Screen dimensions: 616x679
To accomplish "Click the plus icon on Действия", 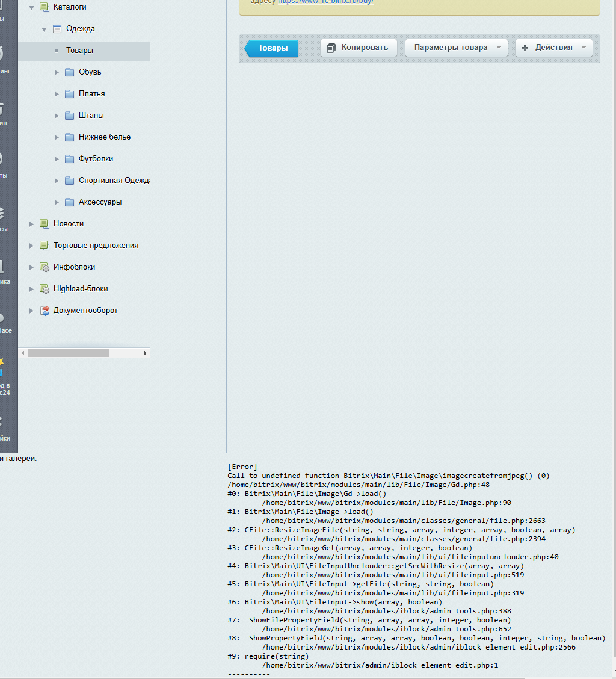I will click(x=525, y=48).
